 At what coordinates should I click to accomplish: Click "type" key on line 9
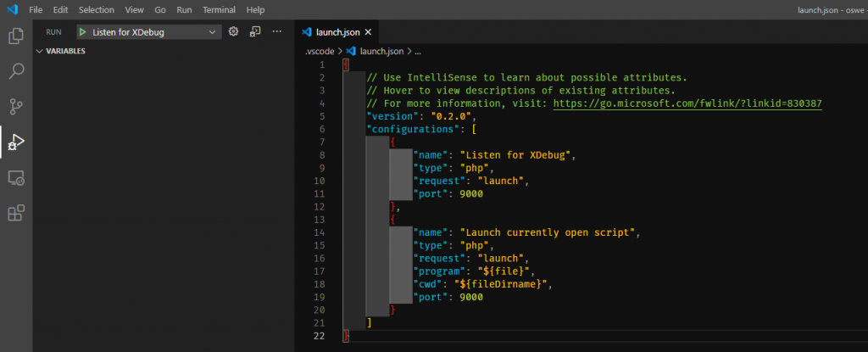point(431,168)
